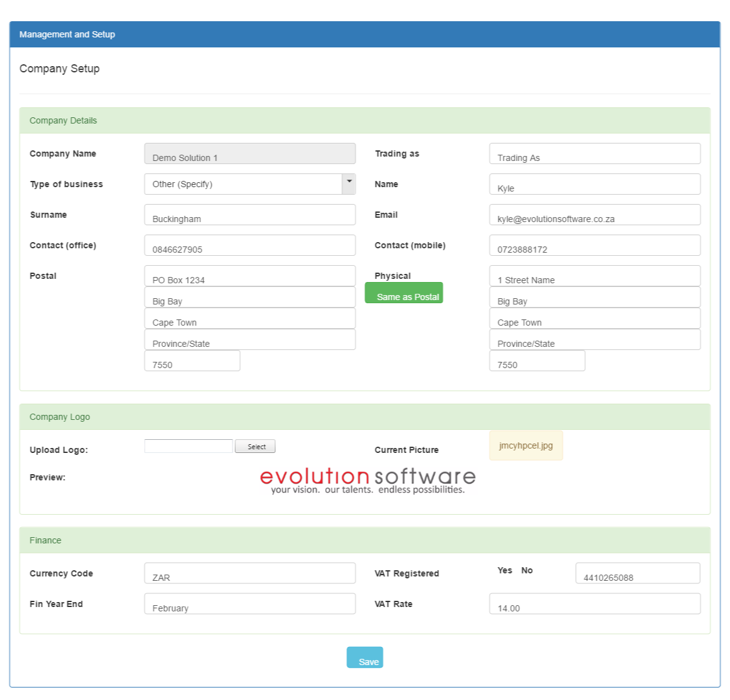Click the Trading as input field
The height and width of the screenshot is (700, 730).
(x=595, y=153)
